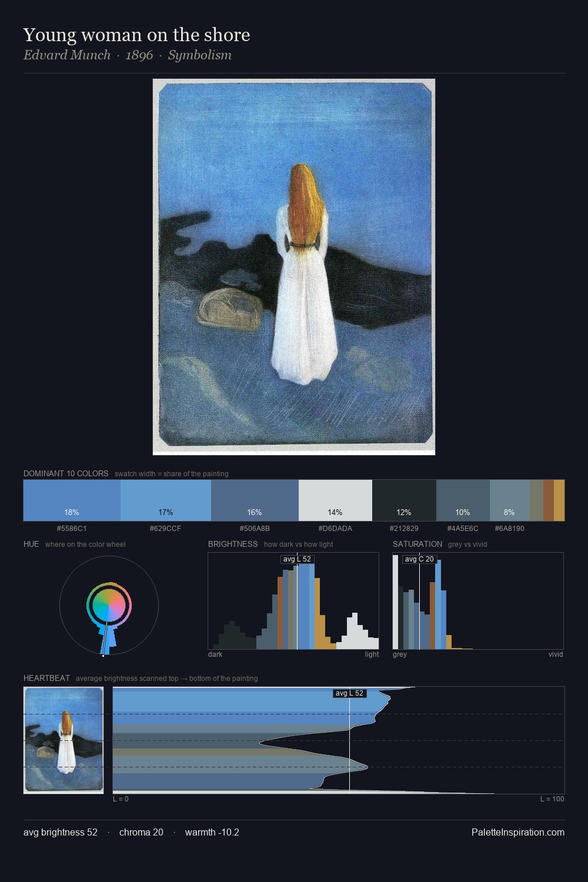Click the hex code #D6DADA
The image size is (588, 882).
point(335,529)
